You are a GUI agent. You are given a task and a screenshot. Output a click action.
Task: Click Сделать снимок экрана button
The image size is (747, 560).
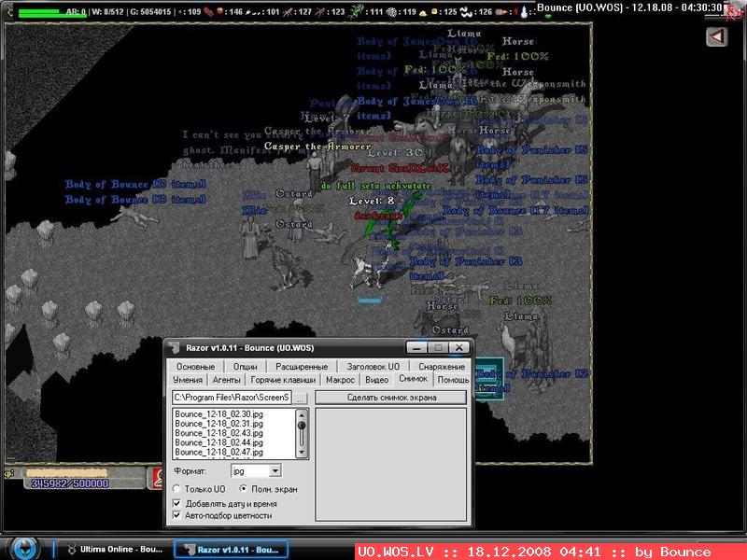click(x=391, y=398)
